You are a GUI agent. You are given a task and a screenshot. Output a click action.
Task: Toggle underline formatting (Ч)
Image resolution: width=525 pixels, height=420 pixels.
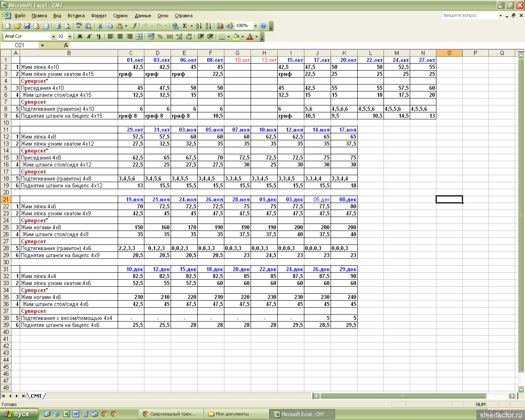point(99,37)
